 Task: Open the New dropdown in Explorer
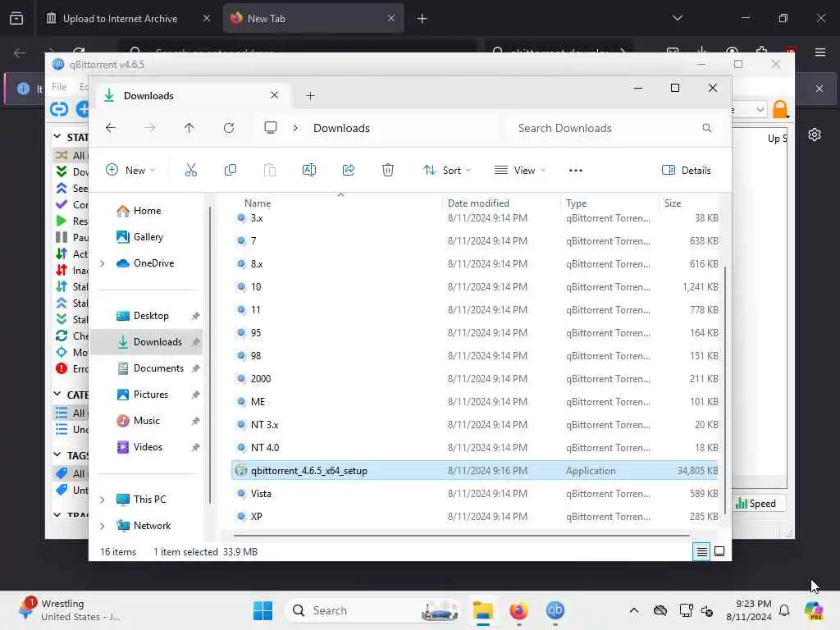[130, 171]
